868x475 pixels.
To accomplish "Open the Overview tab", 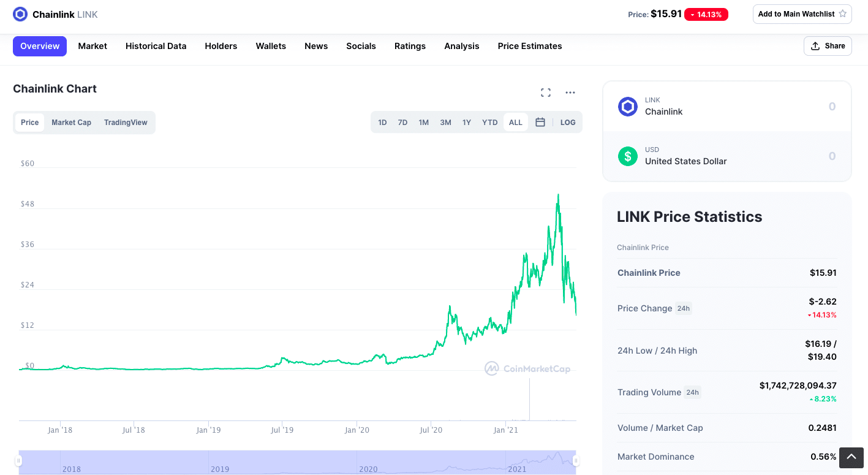I will [x=40, y=46].
